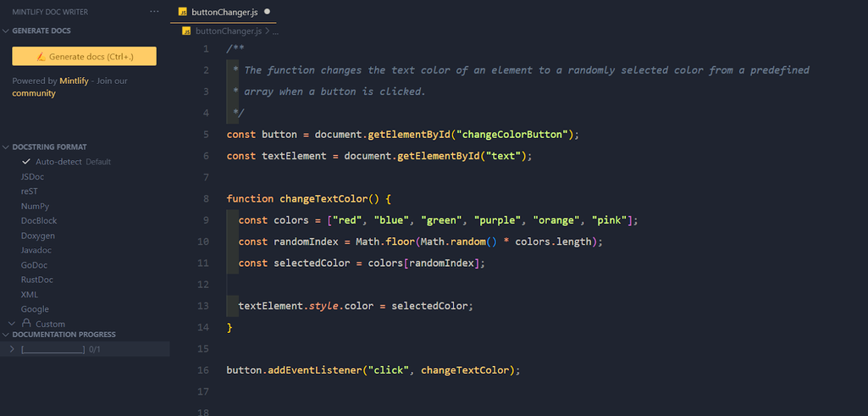Viewport: 868px width, 416px height.
Task: Collapse the Docstring Format section
Action: [7, 147]
